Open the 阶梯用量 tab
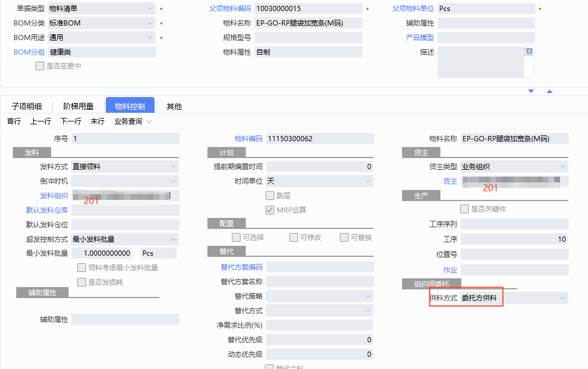The height and width of the screenshot is (369, 588). point(78,106)
